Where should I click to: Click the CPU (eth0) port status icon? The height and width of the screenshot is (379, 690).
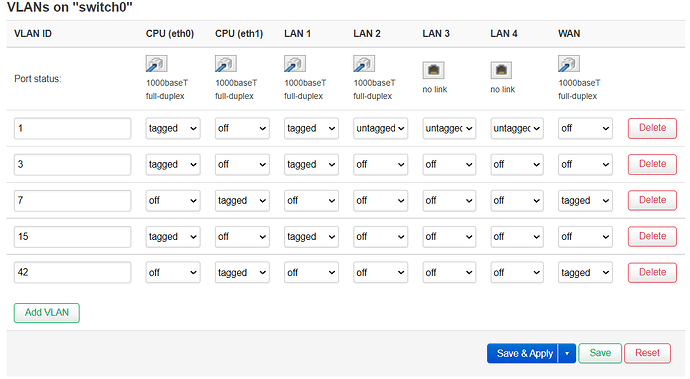(x=157, y=64)
